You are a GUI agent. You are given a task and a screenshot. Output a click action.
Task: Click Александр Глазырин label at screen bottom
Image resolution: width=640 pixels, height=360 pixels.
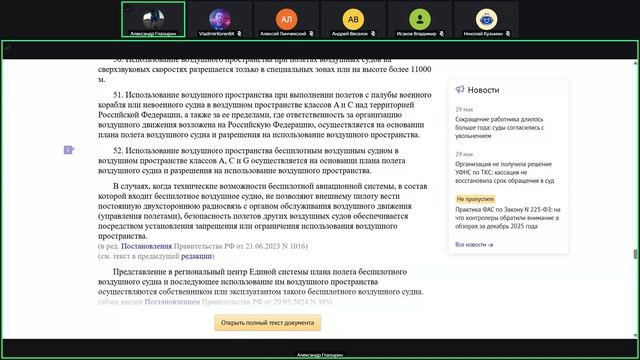(320, 355)
